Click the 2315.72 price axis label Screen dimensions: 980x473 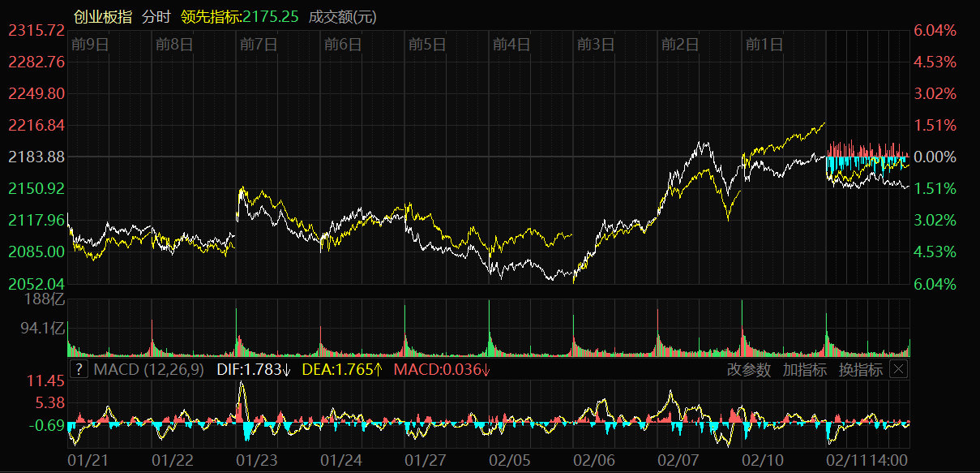tap(36, 30)
